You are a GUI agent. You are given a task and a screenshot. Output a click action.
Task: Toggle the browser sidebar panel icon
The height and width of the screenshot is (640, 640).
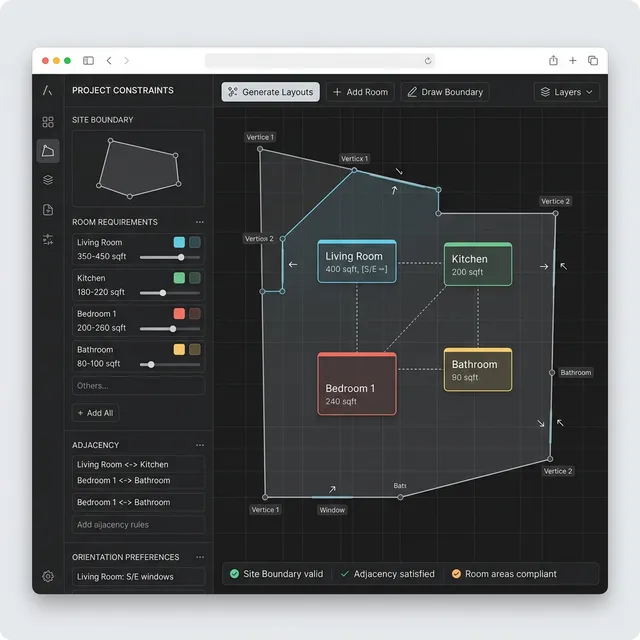pyautogui.click(x=88, y=60)
